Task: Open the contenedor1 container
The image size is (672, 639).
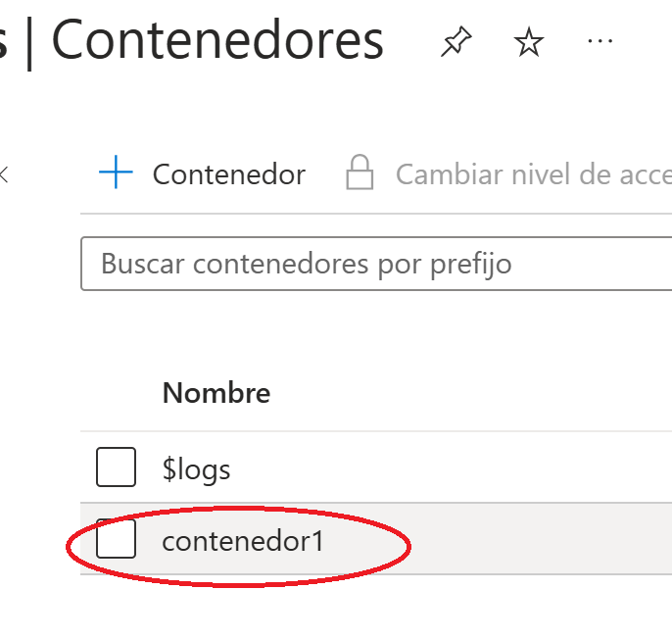Action: 243,540
